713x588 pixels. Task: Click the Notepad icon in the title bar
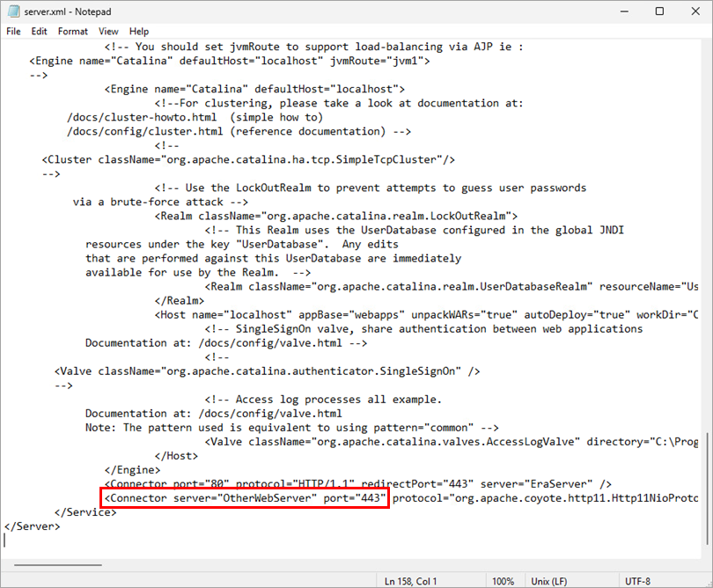click(x=11, y=11)
